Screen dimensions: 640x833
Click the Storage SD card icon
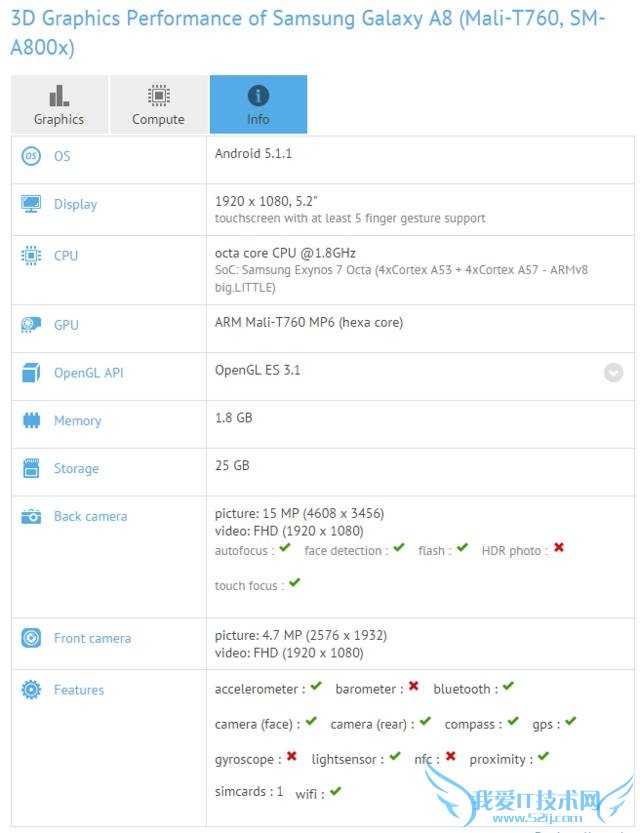tap(31, 468)
